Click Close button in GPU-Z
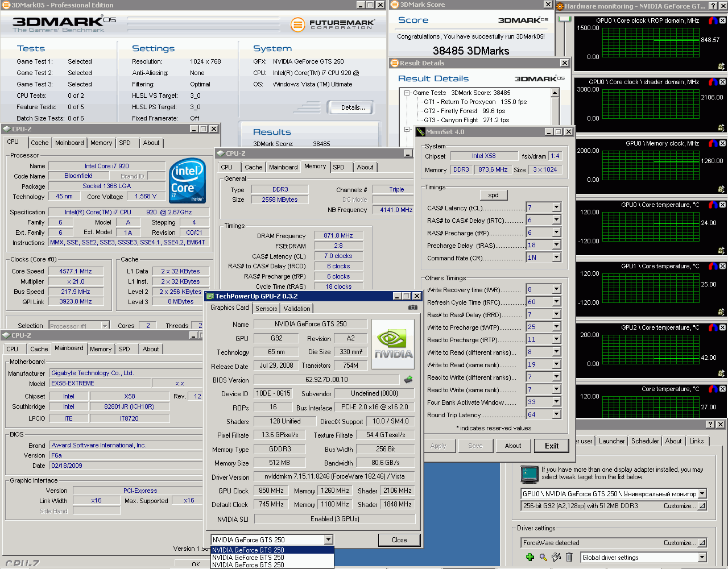 pyautogui.click(x=399, y=540)
